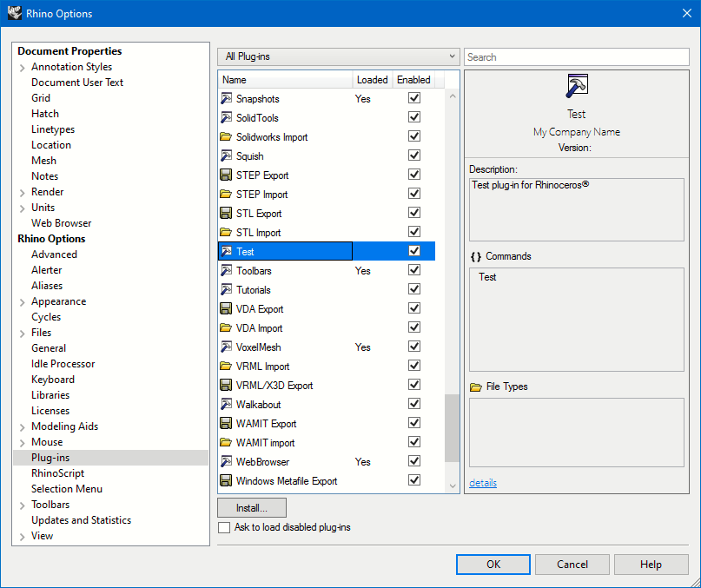Screen dimensions: 701x588
Task: Click the VRML/X3D Export disk icon
Action: tap(226, 386)
